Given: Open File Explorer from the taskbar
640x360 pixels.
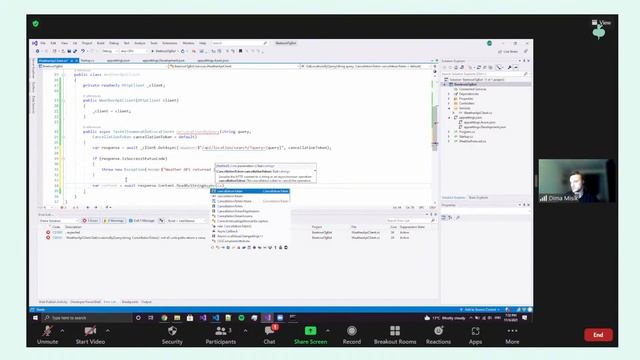Looking at the screenshot, I should tap(177, 318).
